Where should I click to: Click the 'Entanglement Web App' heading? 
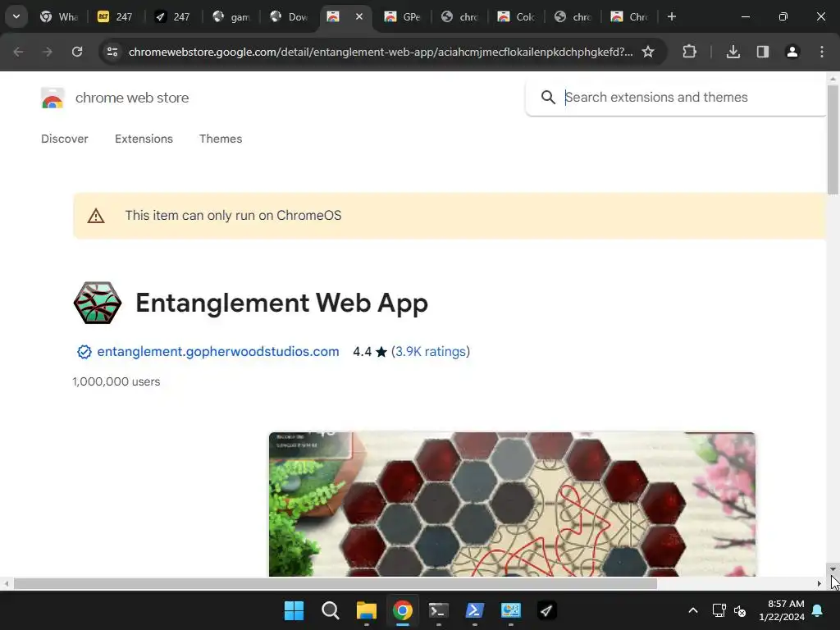(x=282, y=303)
